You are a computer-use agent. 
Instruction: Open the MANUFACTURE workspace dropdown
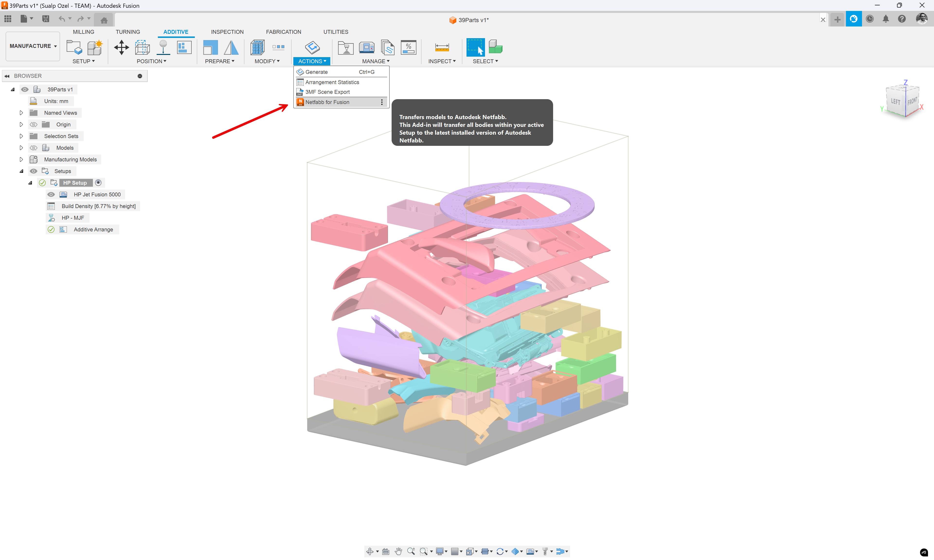coord(33,46)
